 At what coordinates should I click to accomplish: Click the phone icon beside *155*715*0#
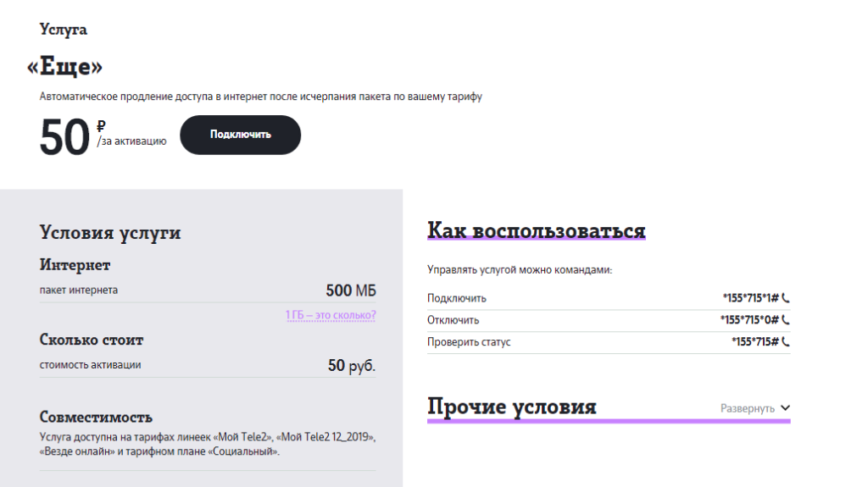[786, 320]
